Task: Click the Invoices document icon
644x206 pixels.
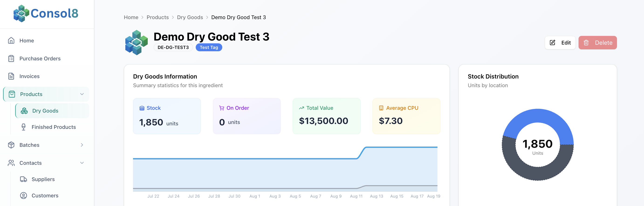Action: 11,76
